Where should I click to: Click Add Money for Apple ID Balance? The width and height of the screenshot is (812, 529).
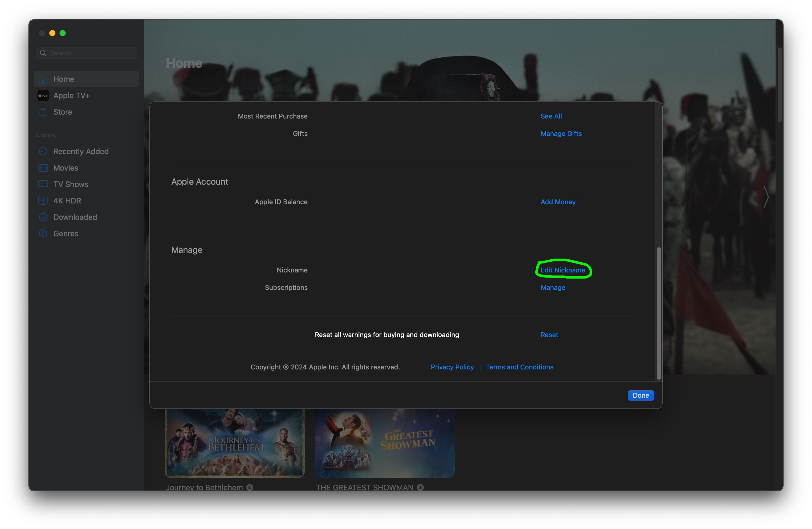558,202
